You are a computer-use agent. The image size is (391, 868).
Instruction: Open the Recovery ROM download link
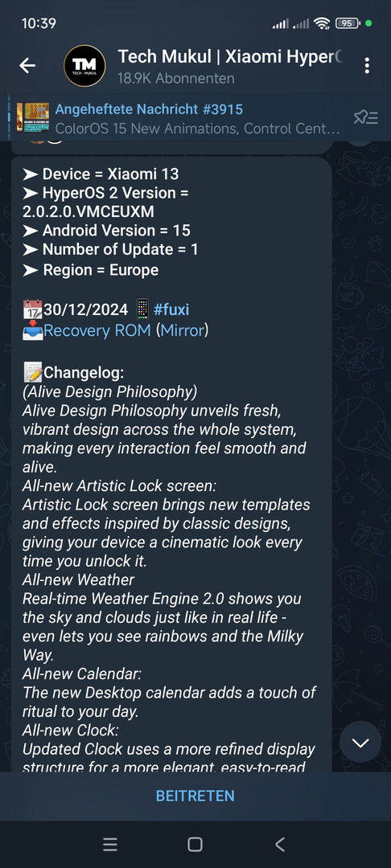click(97, 330)
